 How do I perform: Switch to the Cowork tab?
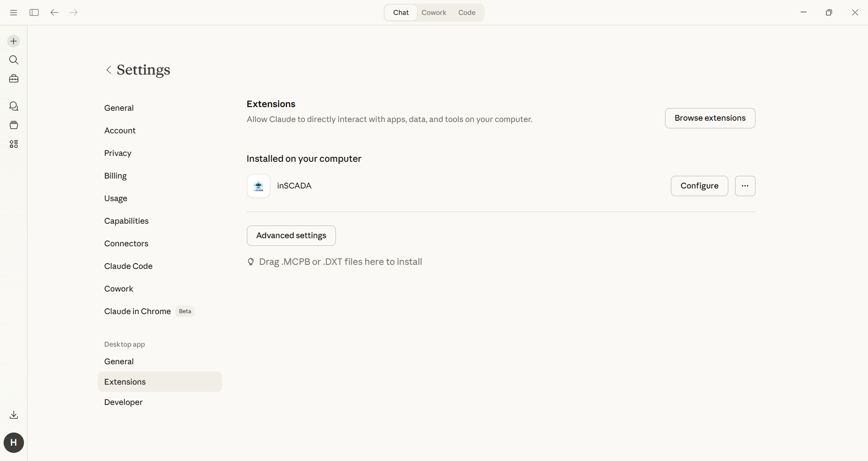[x=434, y=13]
